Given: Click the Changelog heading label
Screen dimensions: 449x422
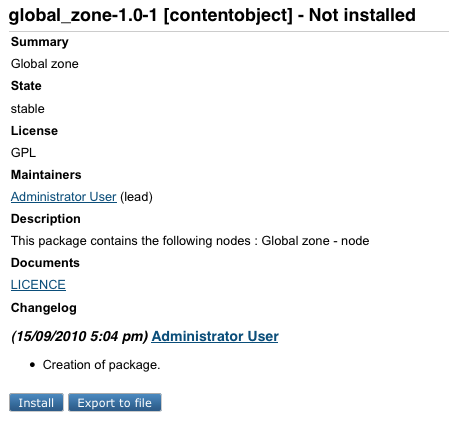Looking at the screenshot, I should (44, 308).
